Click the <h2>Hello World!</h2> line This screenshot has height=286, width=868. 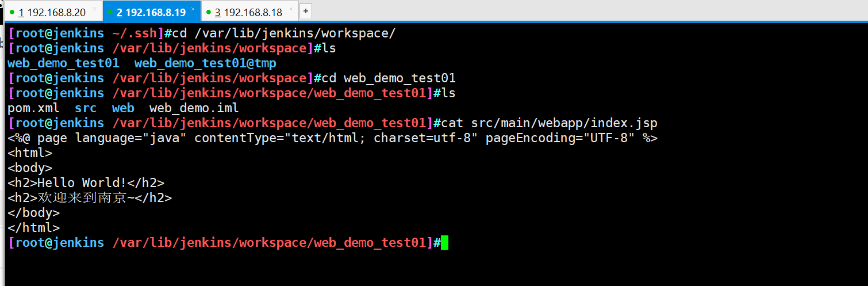click(86, 183)
